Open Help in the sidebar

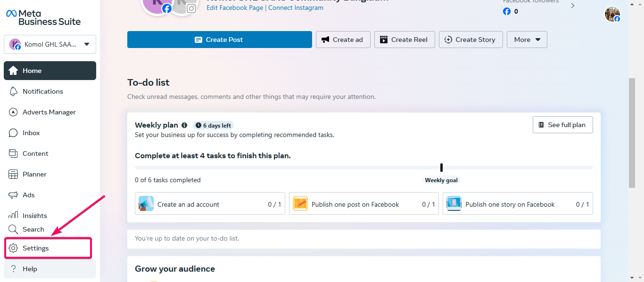click(50, 269)
